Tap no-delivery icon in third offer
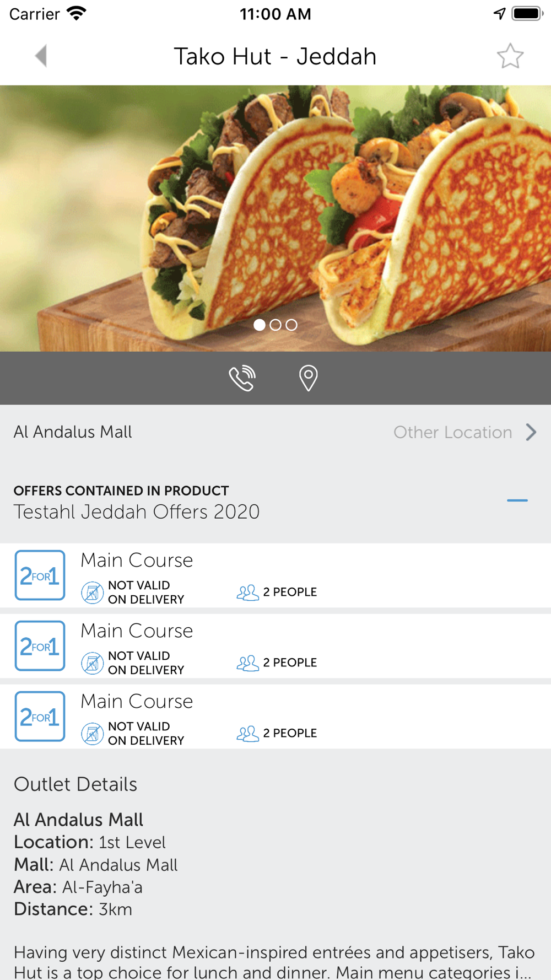The width and height of the screenshot is (551, 980). (x=92, y=734)
